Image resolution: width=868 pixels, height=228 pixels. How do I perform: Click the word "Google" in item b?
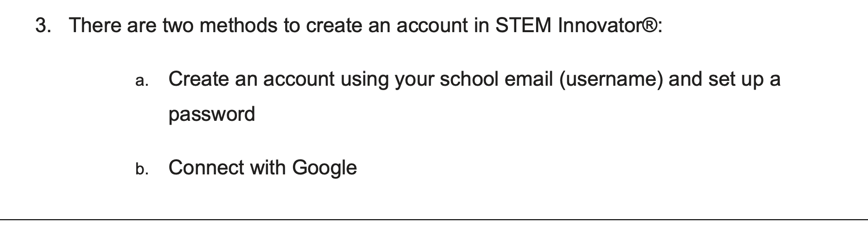[x=324, y=169]
